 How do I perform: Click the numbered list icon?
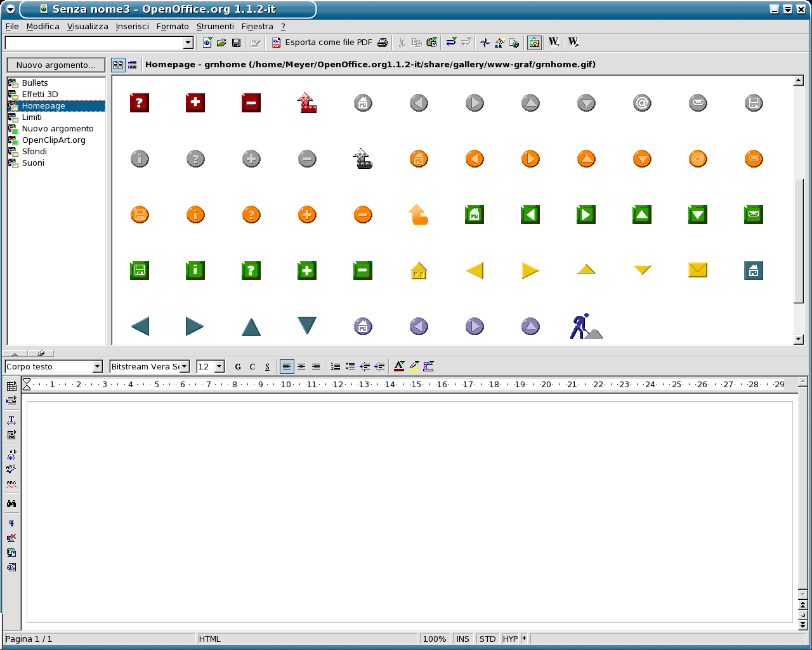coord(336,366)
